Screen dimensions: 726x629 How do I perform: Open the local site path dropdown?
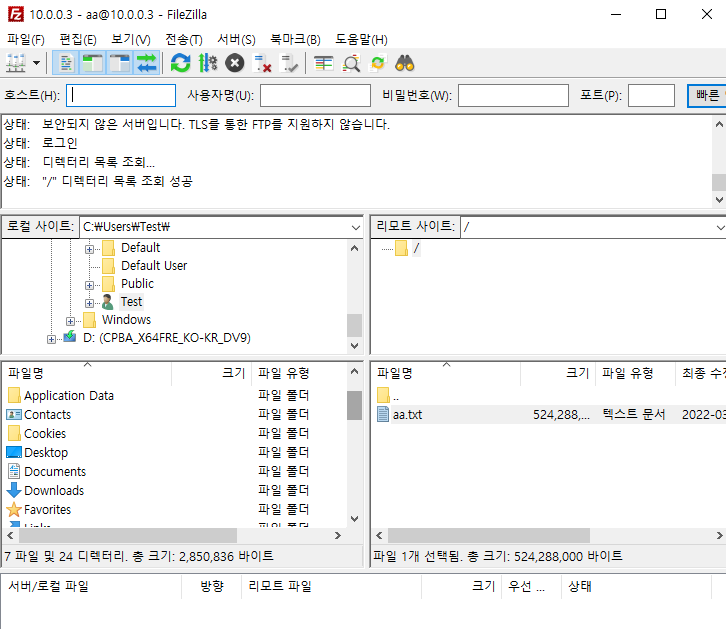[x=356, y=227]
